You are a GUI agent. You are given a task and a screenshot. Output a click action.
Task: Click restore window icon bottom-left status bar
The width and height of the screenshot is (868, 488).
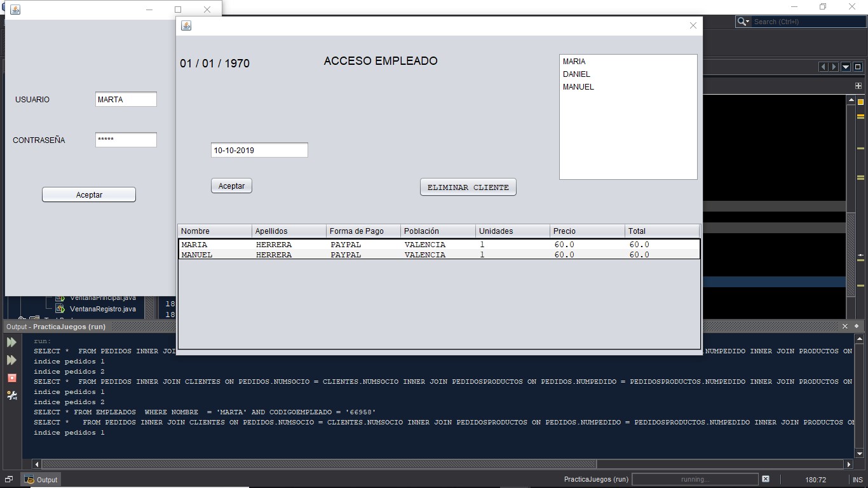9,480
